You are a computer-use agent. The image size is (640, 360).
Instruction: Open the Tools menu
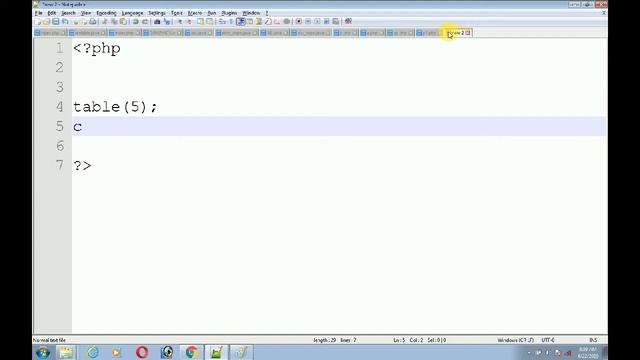point(176,13)
